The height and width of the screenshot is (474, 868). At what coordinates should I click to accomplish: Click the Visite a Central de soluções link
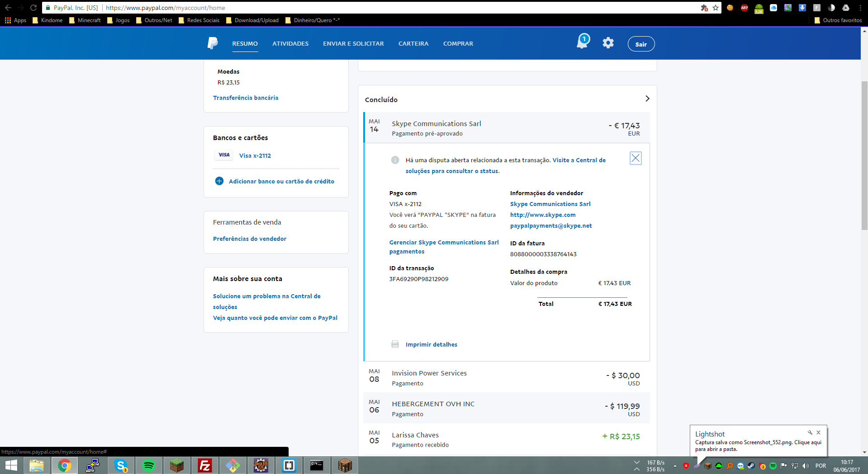pos(506,165)
